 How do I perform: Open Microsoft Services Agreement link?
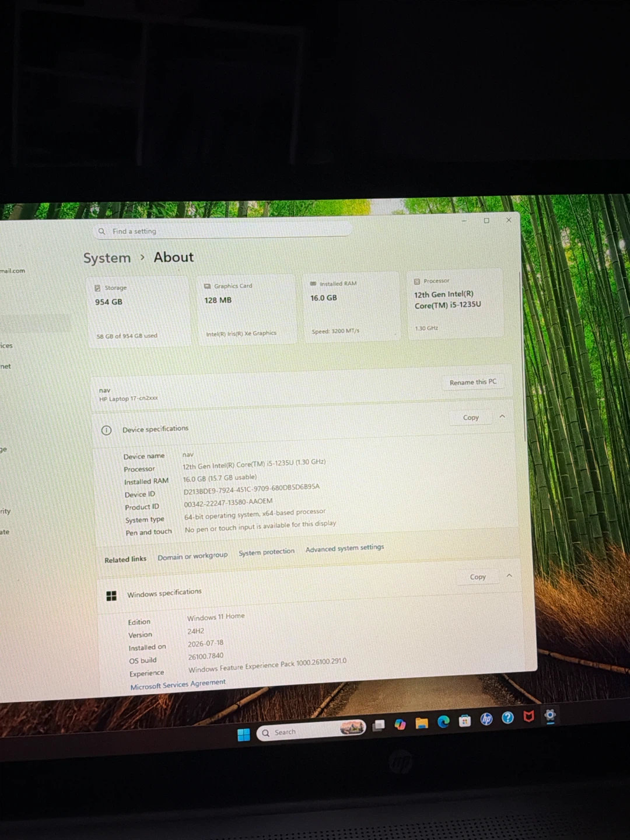(178, 685)
